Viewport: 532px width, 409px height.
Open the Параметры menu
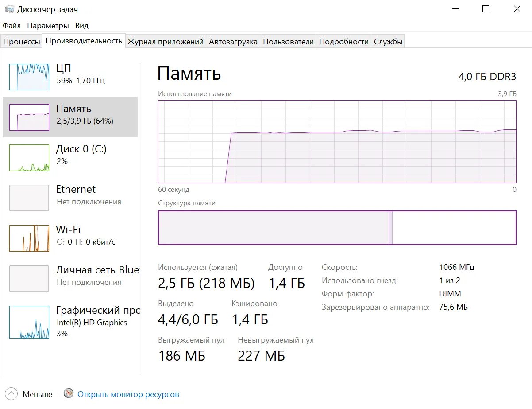(x=48, y=26)
